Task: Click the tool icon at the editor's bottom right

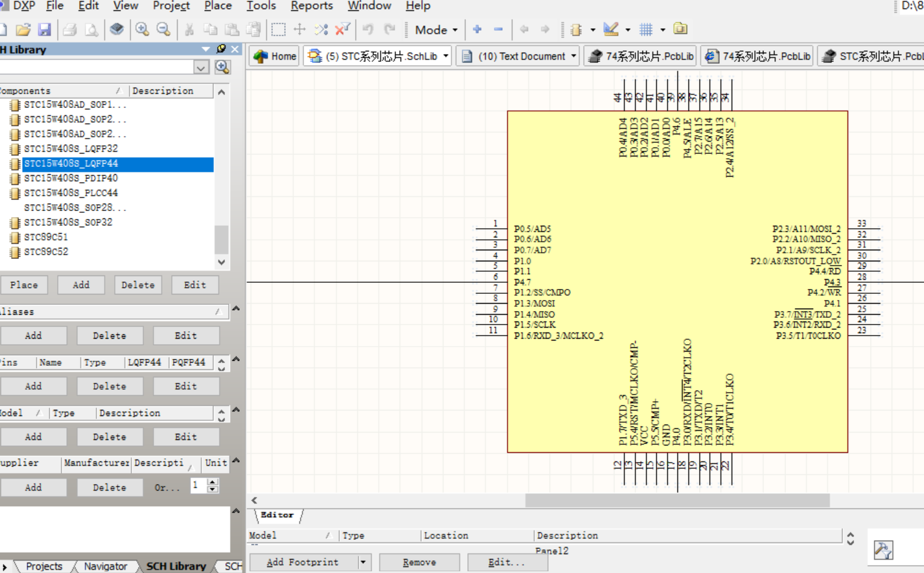Action: coord(883,550)
